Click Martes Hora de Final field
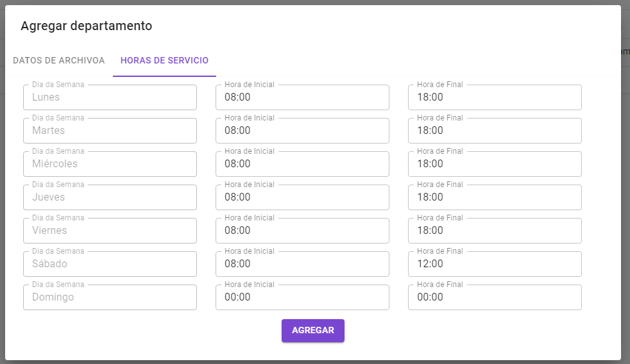The width and height of the screenshot is (630, 364). (495, 131)
